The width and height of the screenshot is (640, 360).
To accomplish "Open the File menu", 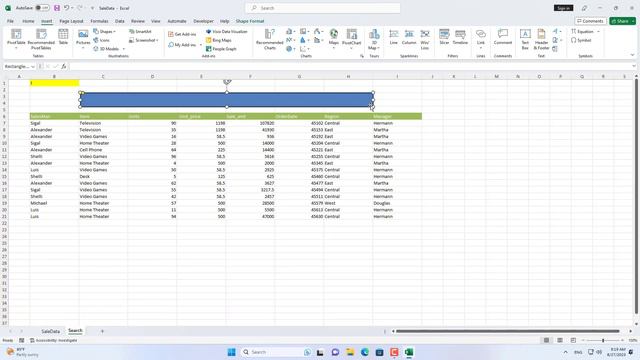I will [x=10, y=21].
